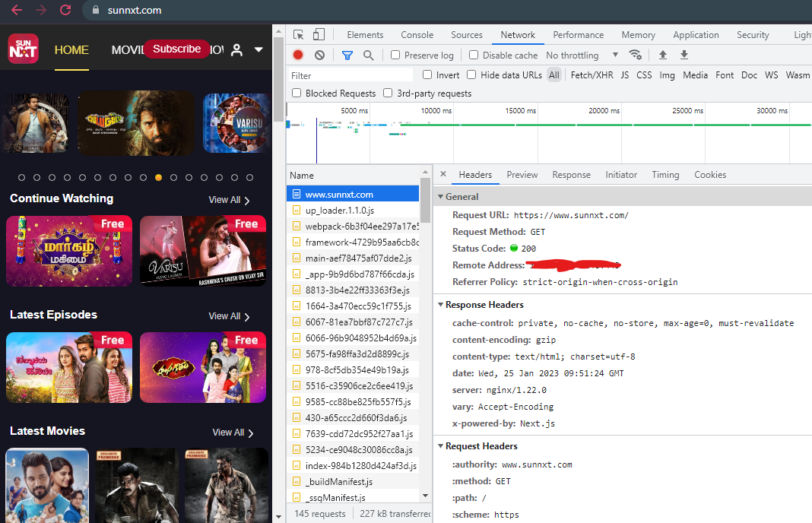Filter requests by Fetch/XHR
Screen dimensions: 812x523
592,74
